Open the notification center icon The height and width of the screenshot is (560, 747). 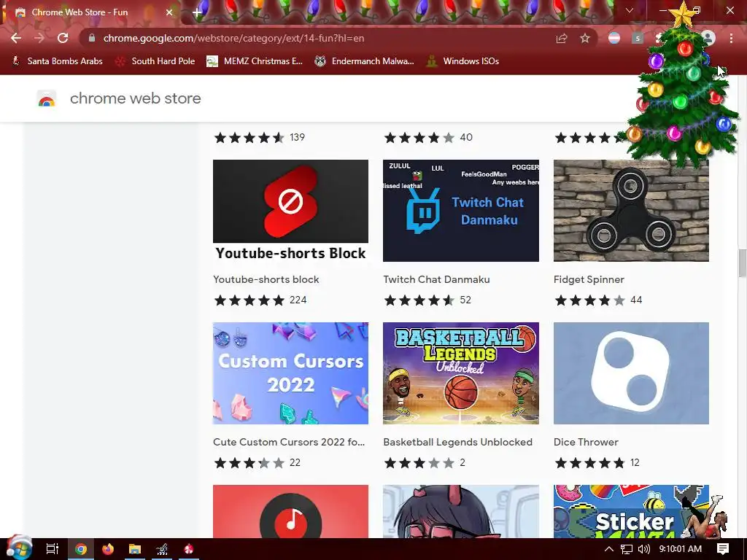[723, 549]
